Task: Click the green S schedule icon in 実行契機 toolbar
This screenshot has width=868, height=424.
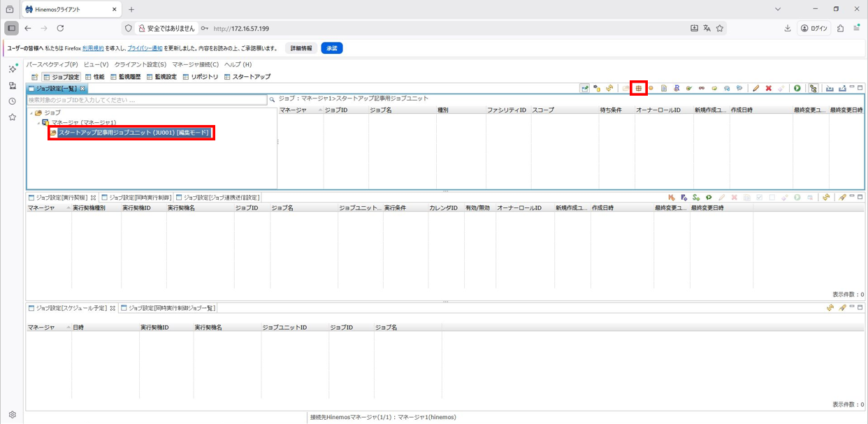Action: point(696,198)
